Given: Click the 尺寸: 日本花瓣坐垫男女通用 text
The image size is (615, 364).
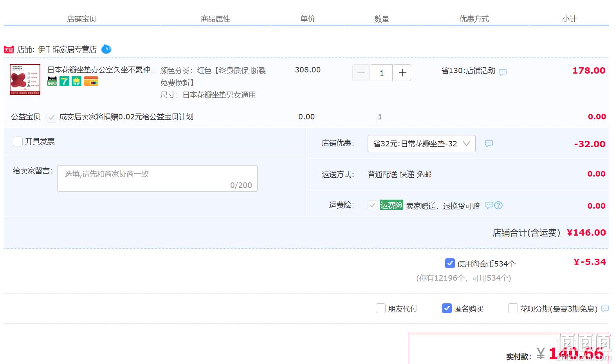Looking at the screenshot, I should tap(208, 95).
